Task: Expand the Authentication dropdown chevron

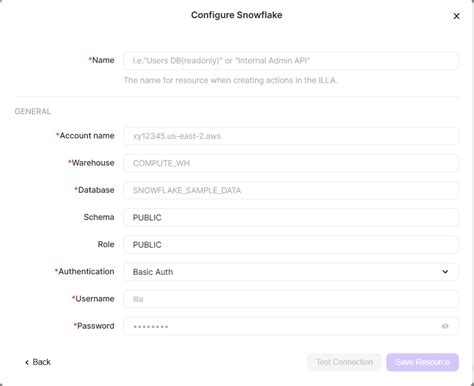Action: (445, 272)
